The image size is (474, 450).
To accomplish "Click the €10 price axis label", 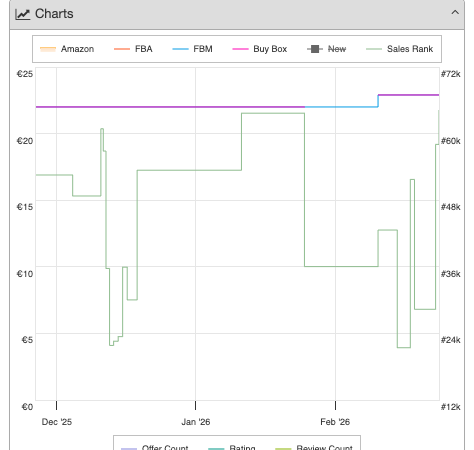I will 25,274.
